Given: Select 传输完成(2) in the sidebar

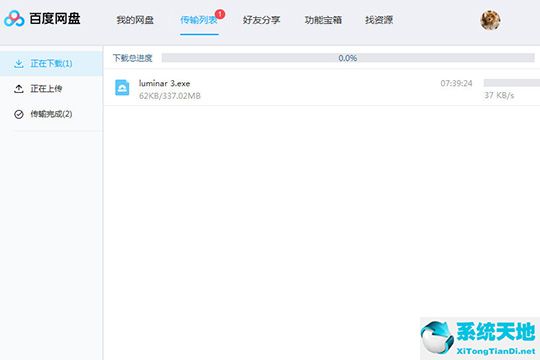Looking at the screenshot, I should click(51, 114).
